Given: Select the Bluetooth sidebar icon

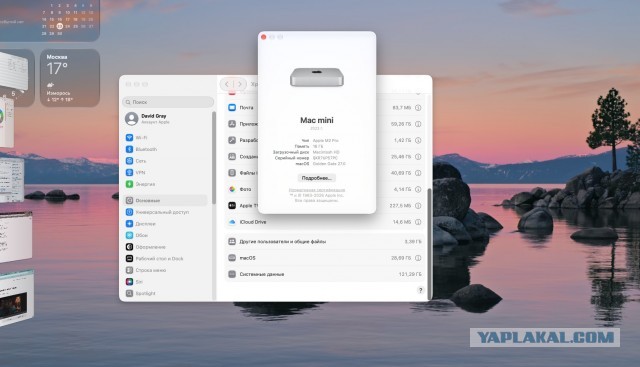Looking at the screenshot, I should [x=129, y=149].
